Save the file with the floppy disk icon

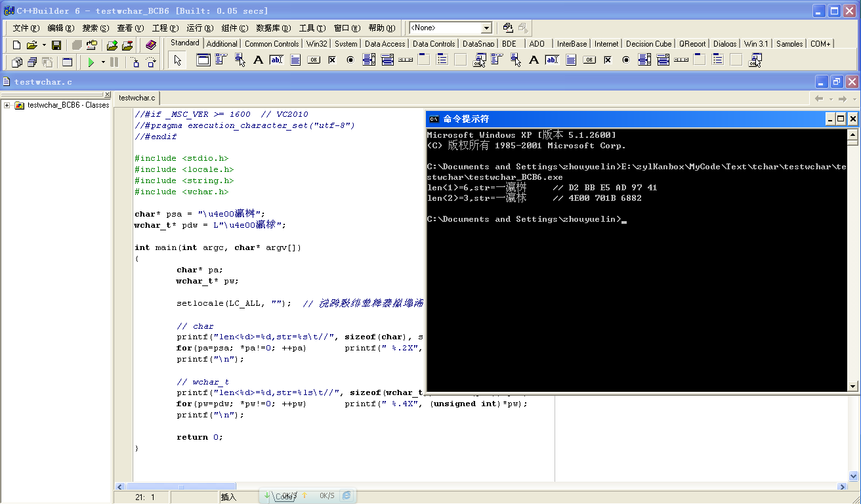(56, 45)
